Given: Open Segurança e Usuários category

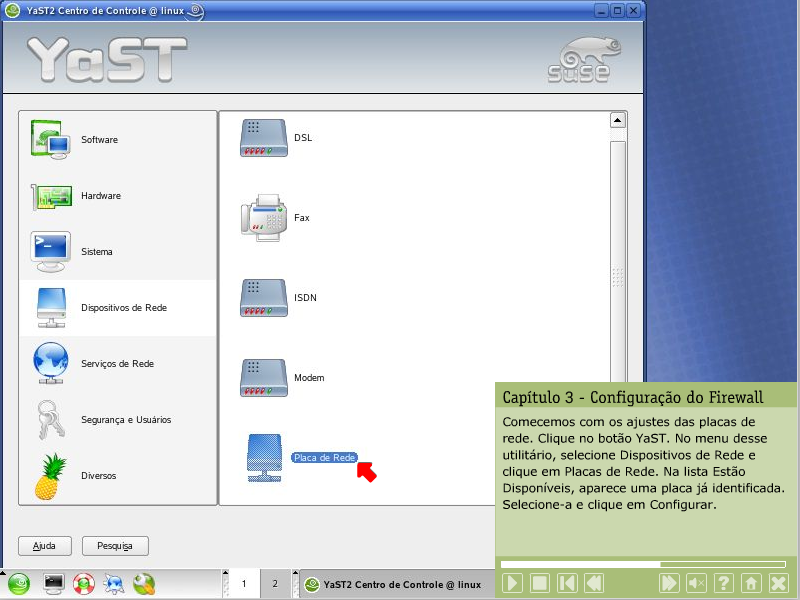Looking at the screenshot, I should (x=125, y=420).
